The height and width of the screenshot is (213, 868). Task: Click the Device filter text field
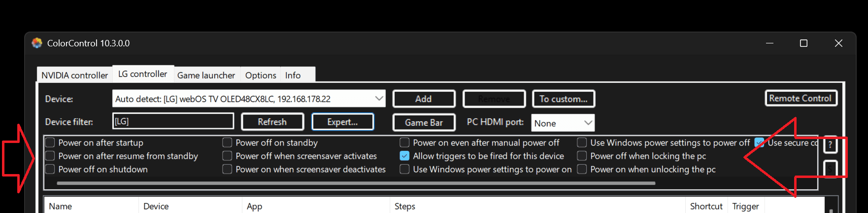[x=173, y=121]
